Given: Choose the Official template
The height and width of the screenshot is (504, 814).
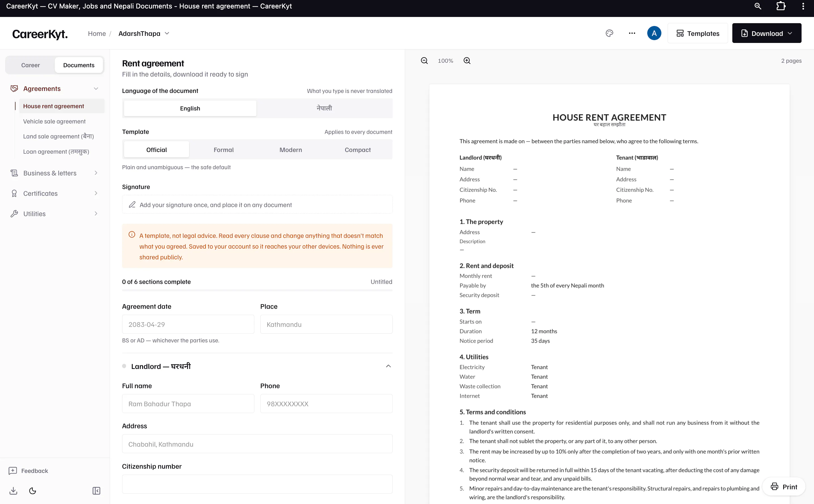Looking at the screenshot, I should click(156, 150).
